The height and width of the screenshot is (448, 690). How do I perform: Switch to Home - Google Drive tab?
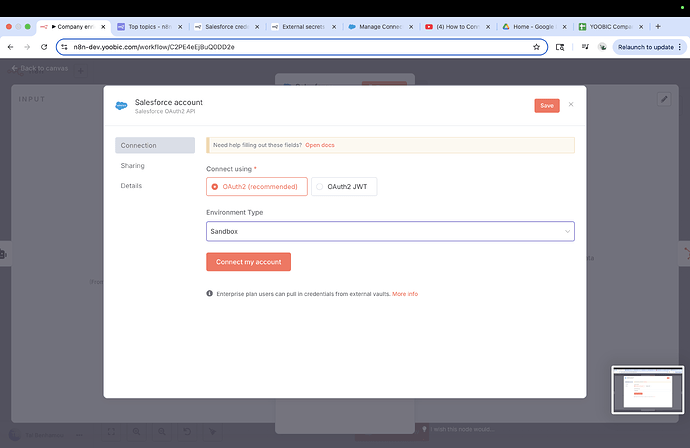click(534, 27)
